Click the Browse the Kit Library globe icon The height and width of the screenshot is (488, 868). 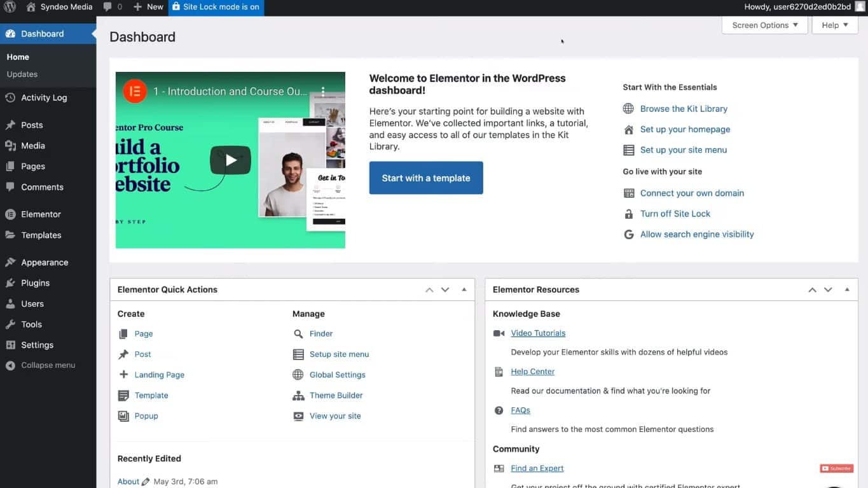click(x=628, y=109)
